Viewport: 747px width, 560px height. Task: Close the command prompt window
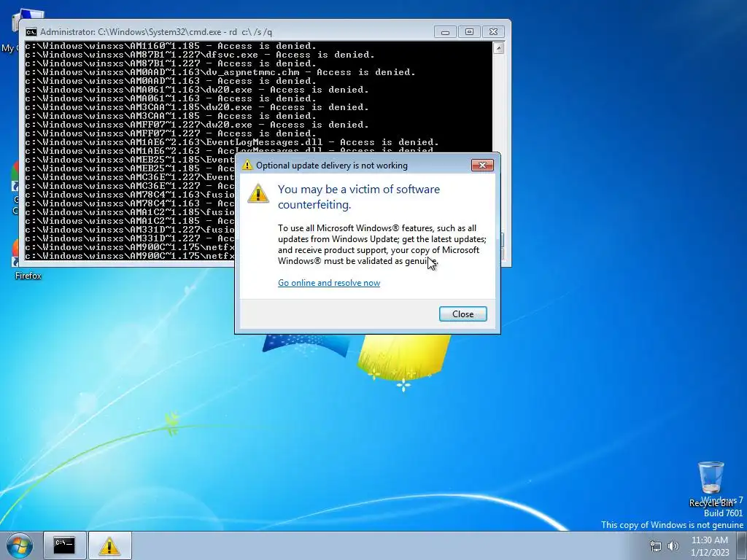[x=494, y=32]
